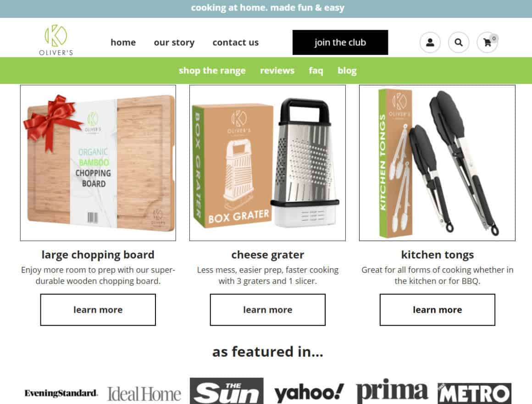Click the search magnifier icon
Viewport: 532px width, 404px height.
458,42
